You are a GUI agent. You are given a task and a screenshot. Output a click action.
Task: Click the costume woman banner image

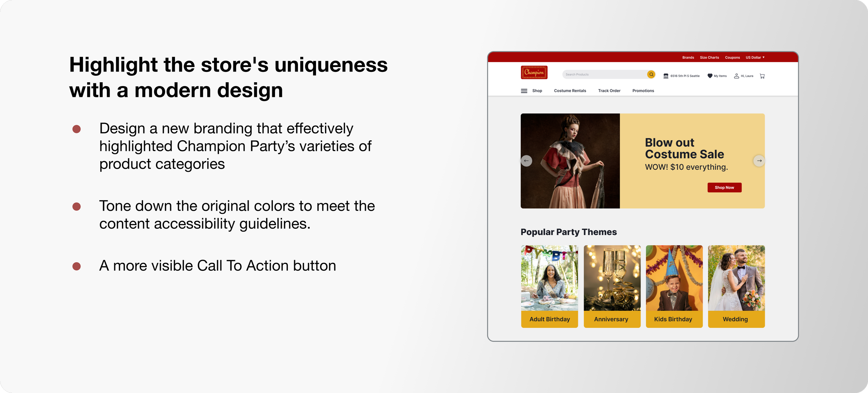[570, 161]
